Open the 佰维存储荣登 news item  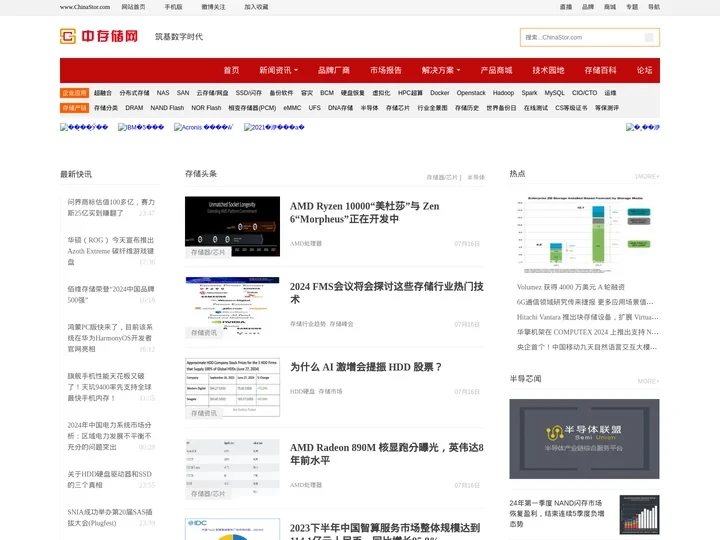pyautogui.click(x=111, y=294)
